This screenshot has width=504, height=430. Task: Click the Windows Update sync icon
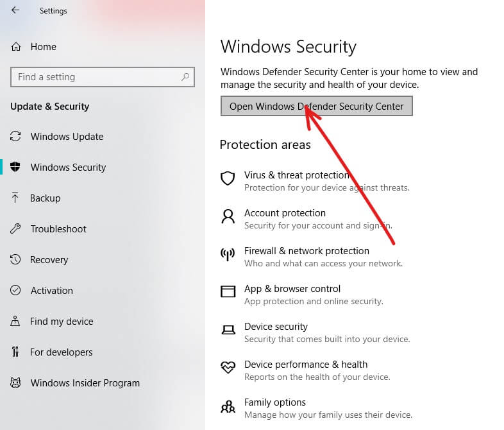(x=16, y=137)
